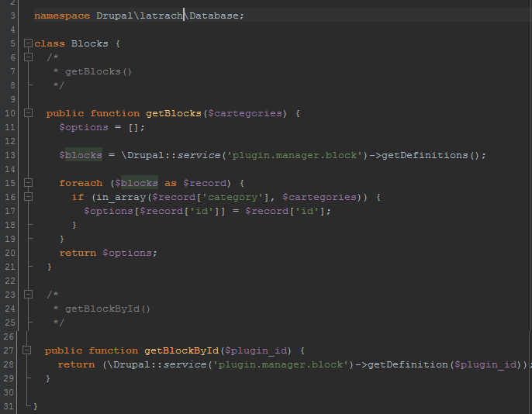Click the italic 'service' call on line 13
This screenshot has width=532, height=414.
199,155
